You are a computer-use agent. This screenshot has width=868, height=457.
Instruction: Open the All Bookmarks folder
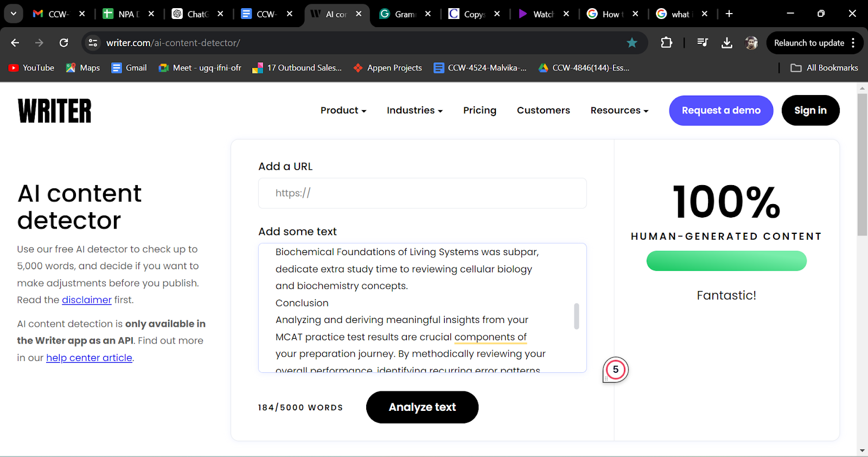824,68
